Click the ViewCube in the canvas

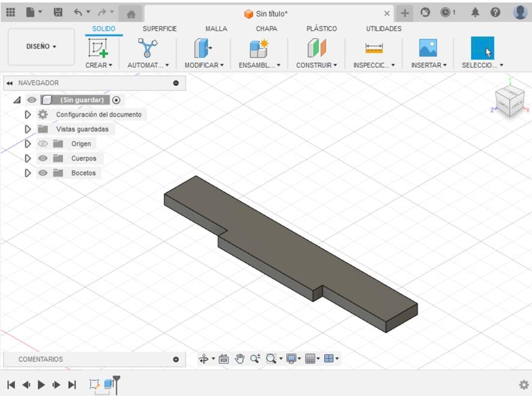click(x=510, y=101)
